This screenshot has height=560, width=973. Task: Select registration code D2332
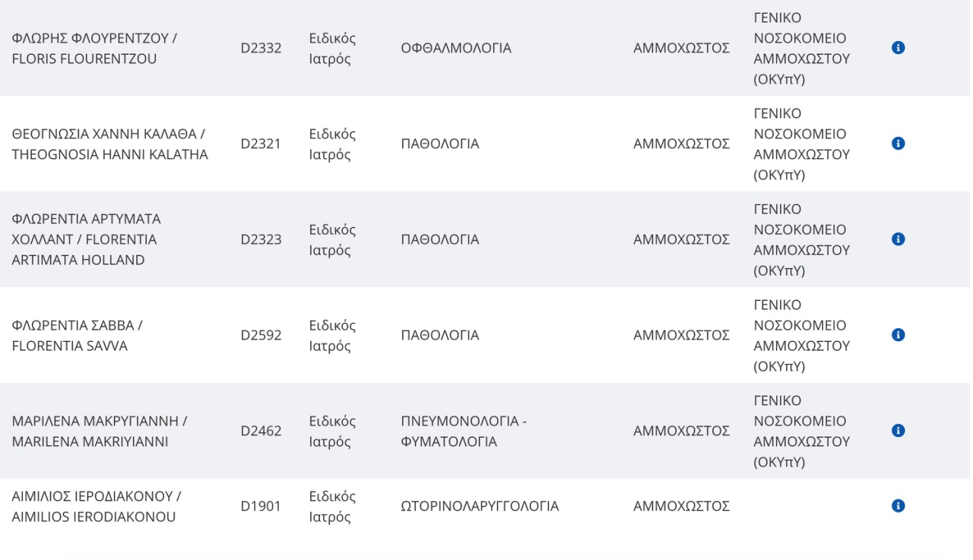tap(261, 48)
